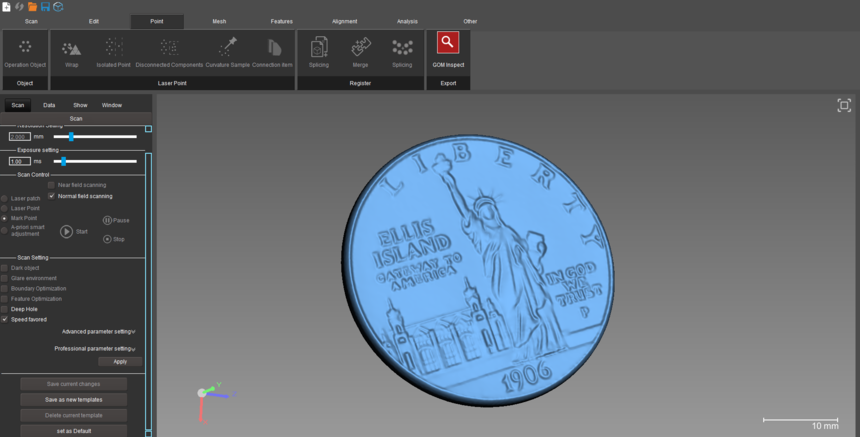
Task: Select Mark Point radio option
Action: coord(4,218)
